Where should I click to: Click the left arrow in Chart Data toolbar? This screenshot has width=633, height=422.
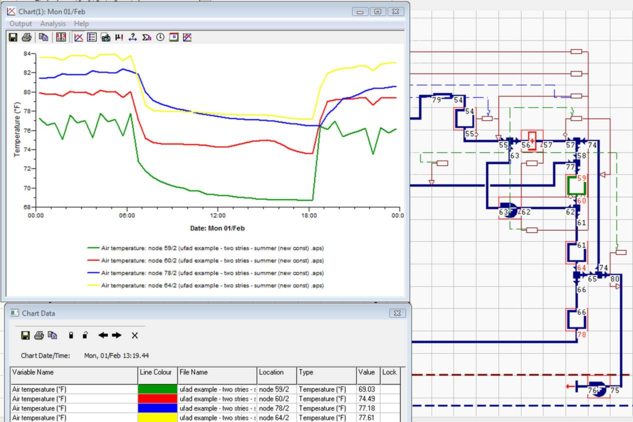pos(103,335)
